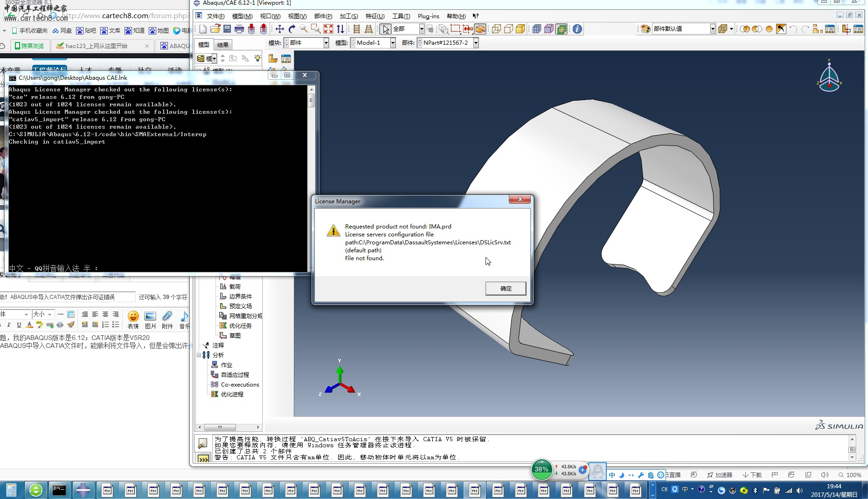Turn perspective on with the converging-lines icon

(x=368, y=29)
